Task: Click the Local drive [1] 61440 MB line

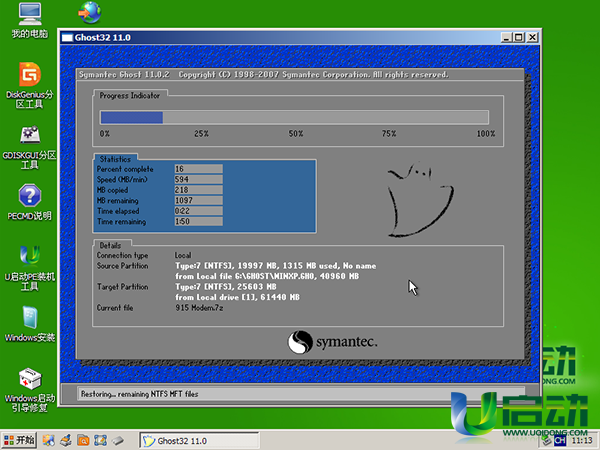Action: click(237, 297)
